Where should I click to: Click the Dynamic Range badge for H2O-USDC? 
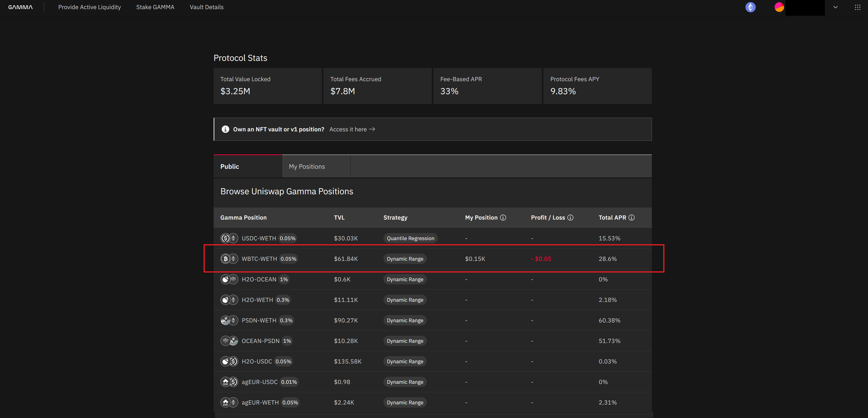pyautogui.click(x=405, y=361)
